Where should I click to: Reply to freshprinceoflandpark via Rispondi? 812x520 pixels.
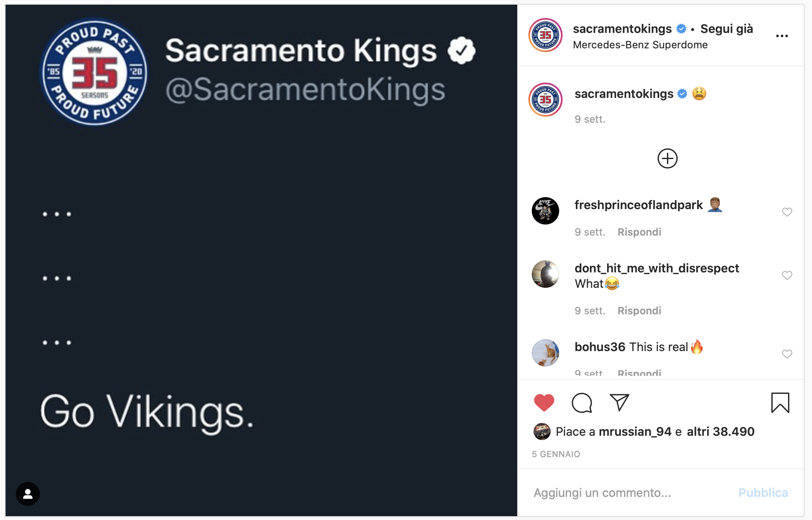click(x=639, y=232)
